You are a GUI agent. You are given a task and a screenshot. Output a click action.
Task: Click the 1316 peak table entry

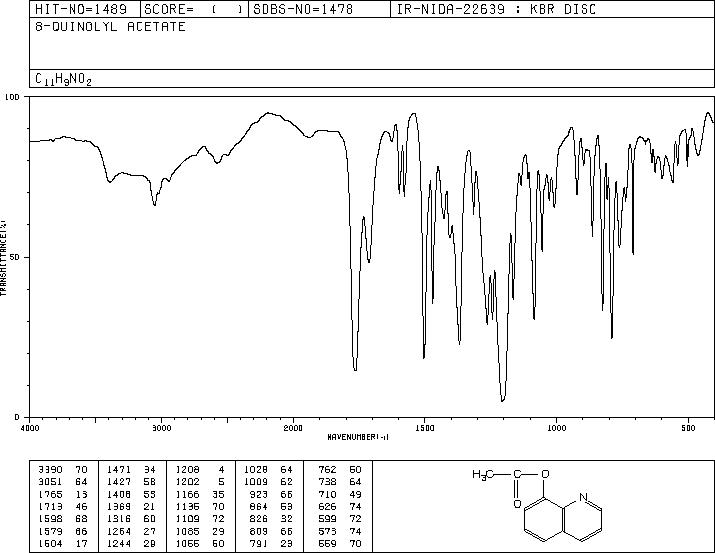[131, 519]
